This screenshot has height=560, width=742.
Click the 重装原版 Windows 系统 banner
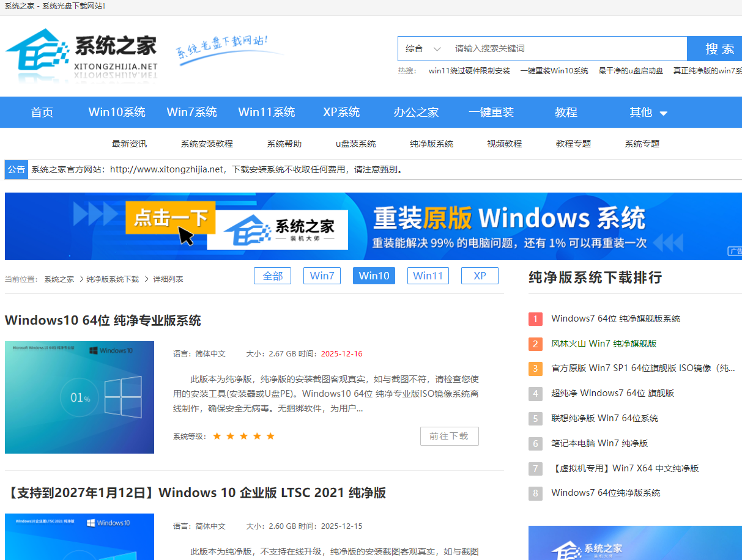[373, 226]
